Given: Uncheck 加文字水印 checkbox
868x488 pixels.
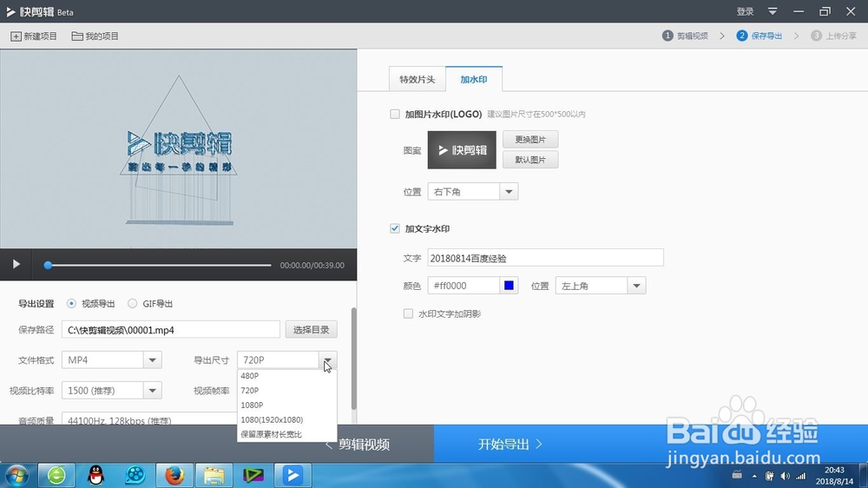Looking at the screenshot, I should tap(395, 228).
